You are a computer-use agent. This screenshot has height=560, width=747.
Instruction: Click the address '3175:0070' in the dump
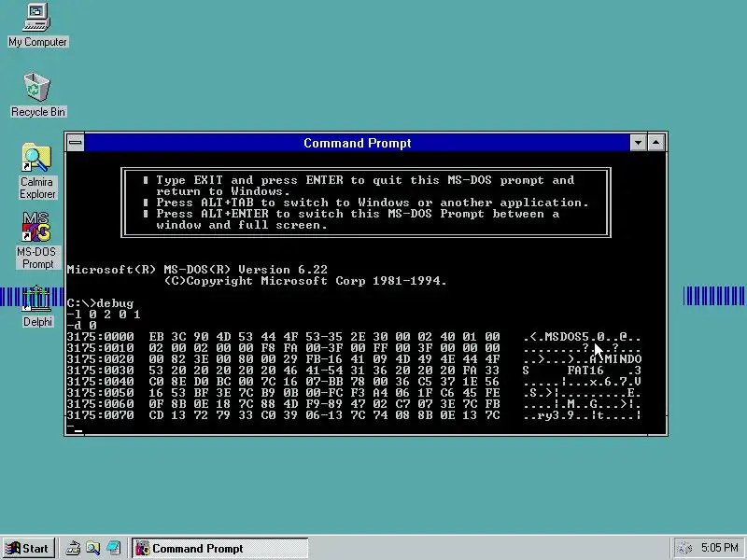pyautogui.click(x=100, y=415)
